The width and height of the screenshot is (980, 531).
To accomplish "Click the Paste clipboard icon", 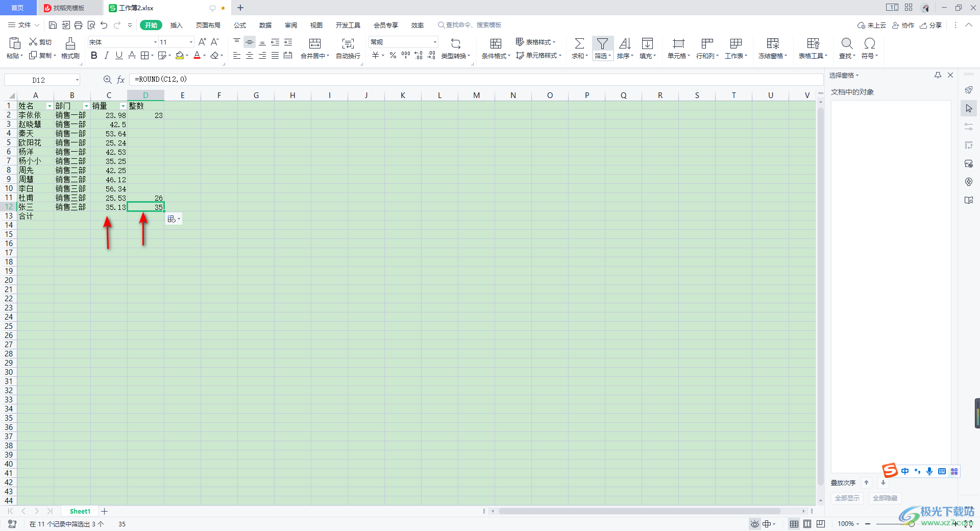I will tap(15, 43).
